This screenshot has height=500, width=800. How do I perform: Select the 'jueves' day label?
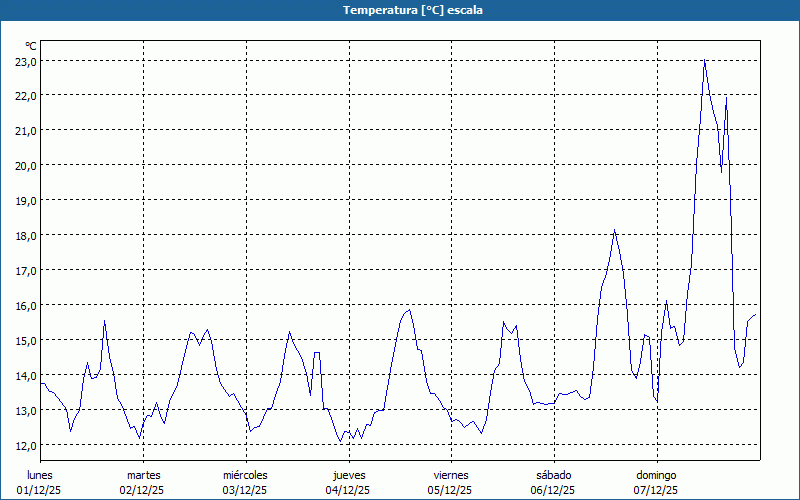point(349,475)
